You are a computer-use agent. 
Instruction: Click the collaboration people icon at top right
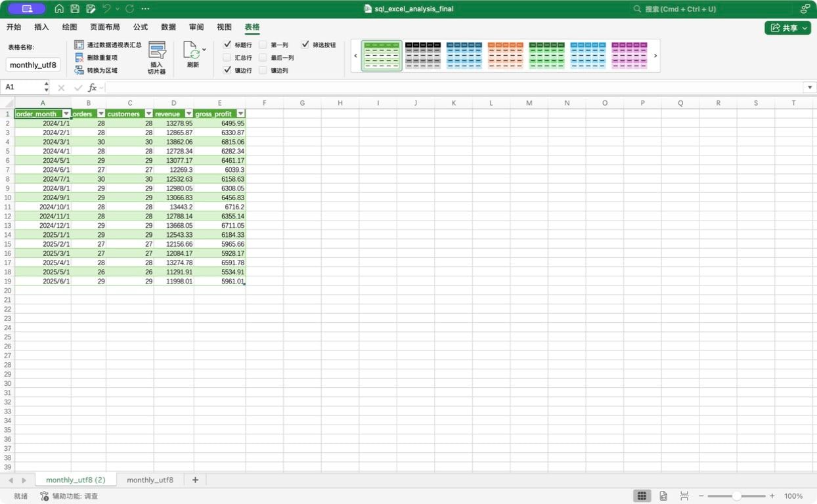(x=805, y=9)
